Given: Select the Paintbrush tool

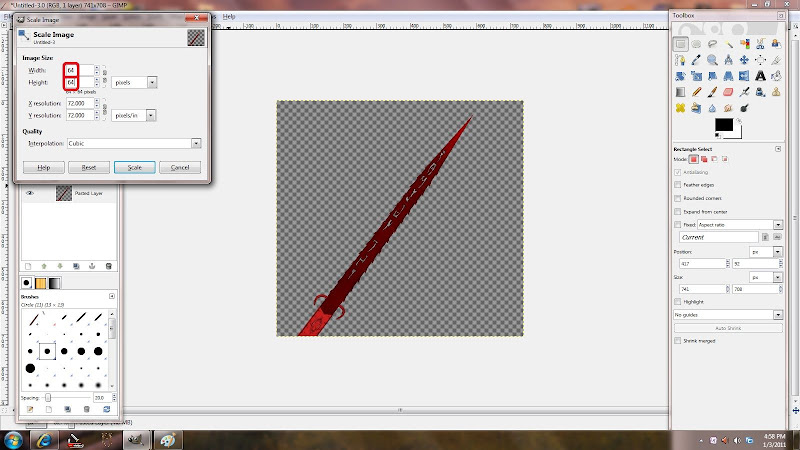Looking at the screenshot, I should click(x=712, y=92).
